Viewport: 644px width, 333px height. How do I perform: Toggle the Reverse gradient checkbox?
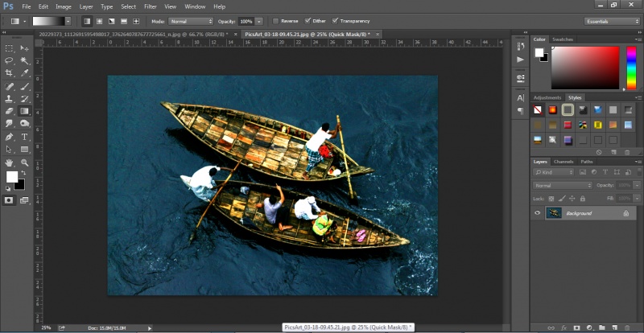tap(276, 21)
